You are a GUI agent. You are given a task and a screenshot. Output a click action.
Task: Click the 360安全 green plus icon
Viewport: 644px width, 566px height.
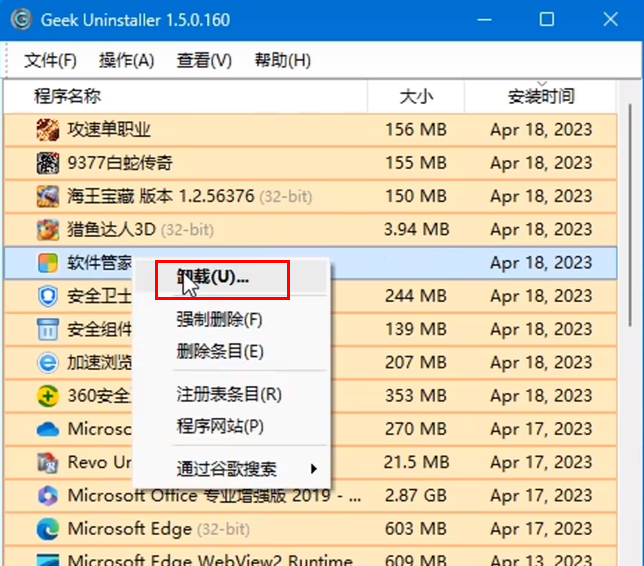(x=48, y=396)
